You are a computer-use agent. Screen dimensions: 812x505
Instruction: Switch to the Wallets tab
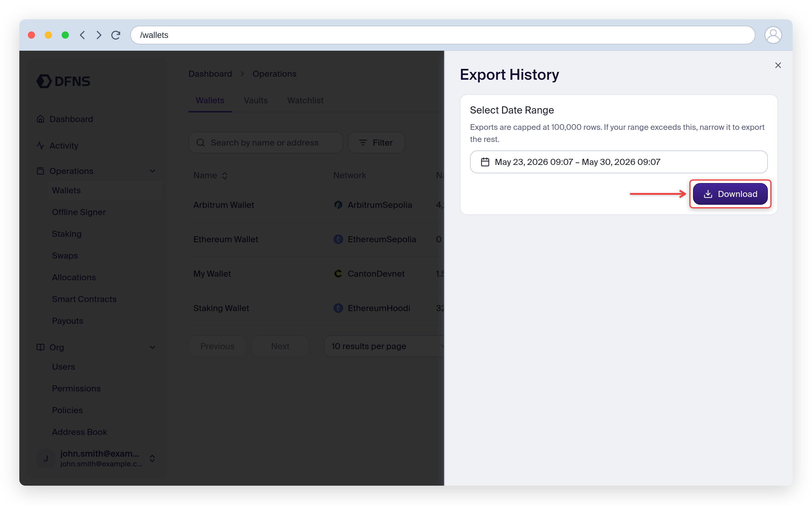tap(210, 101)
